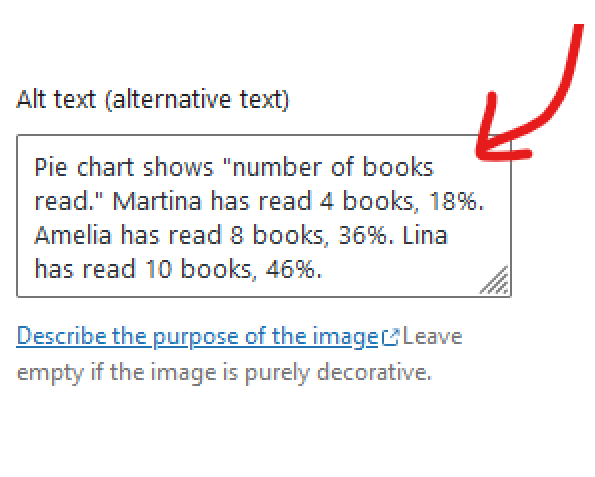
Task: Place cursor on the word 'Lina'
Action: pos(425,235)
